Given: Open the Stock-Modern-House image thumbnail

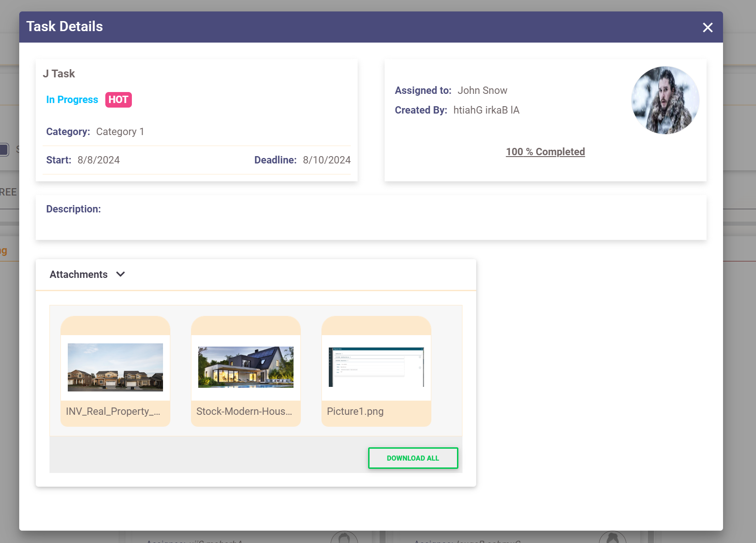Looking at the screenshot, I should click(x=246, y=367).
